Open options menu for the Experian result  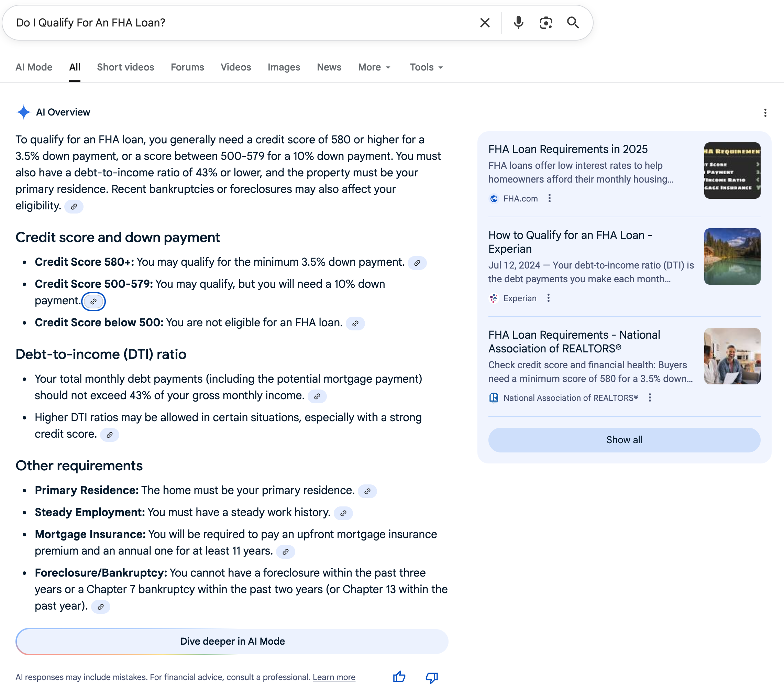click(x=549, y=298)
